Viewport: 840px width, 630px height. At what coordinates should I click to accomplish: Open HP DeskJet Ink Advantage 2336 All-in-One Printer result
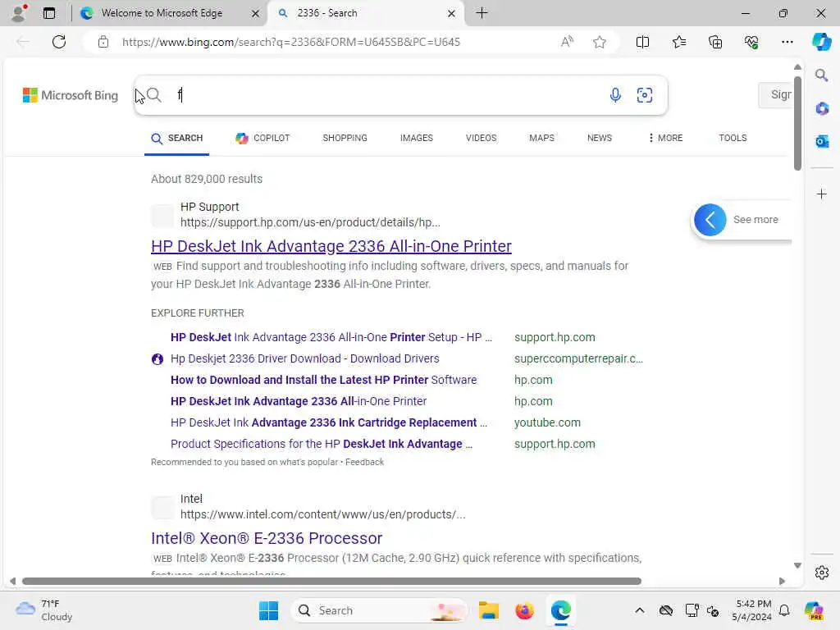tap(331, 246)
